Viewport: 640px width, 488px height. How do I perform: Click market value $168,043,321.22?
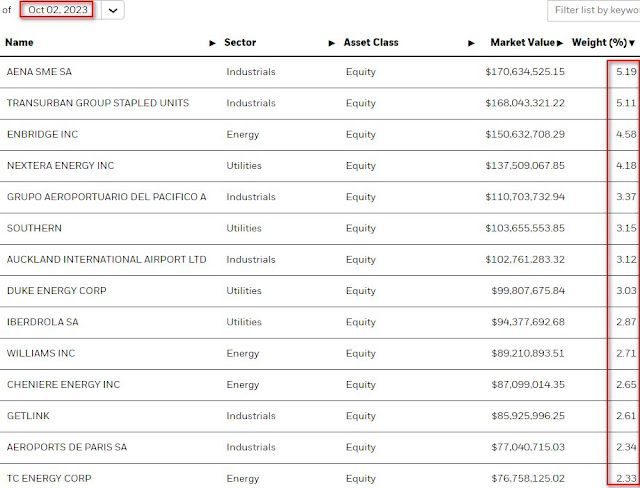[525, 103]
